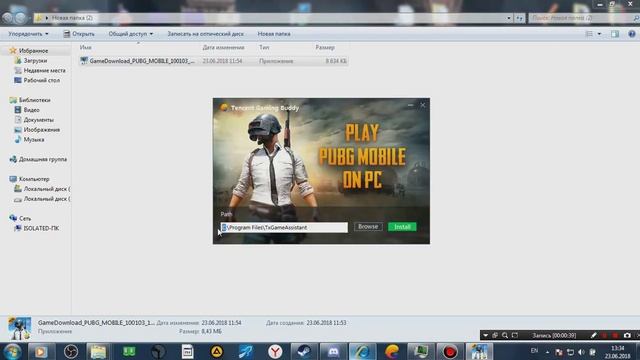
Task: Click the PUBG file thumbnail in details pane
Action: coord(19,328)
